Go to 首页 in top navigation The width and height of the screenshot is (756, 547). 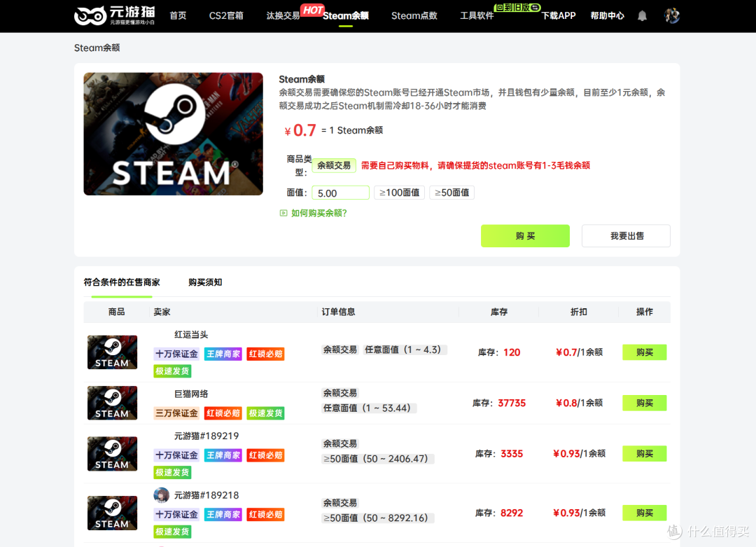(178, 15)
